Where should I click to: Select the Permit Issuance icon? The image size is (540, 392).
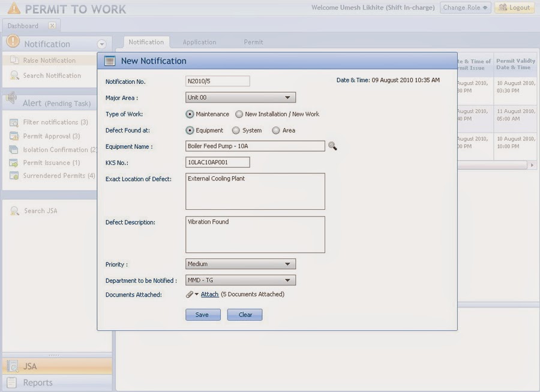click(x=14, y=162)
